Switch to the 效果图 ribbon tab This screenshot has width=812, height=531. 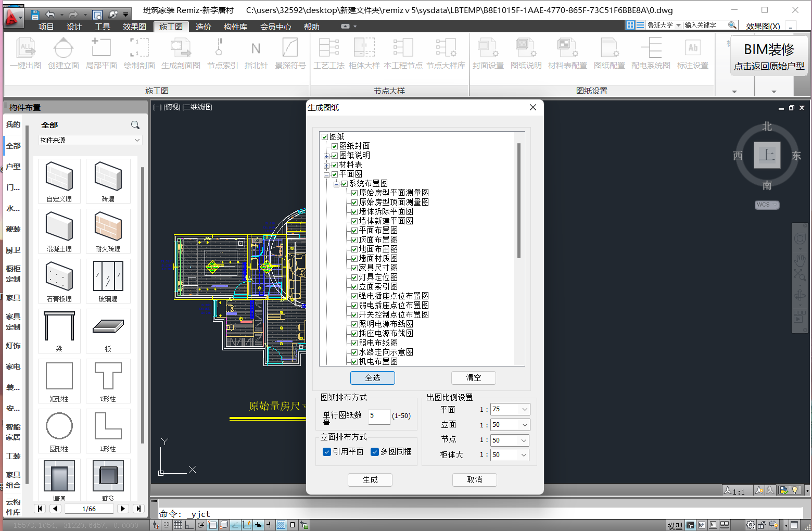click(x=134, y=27)
